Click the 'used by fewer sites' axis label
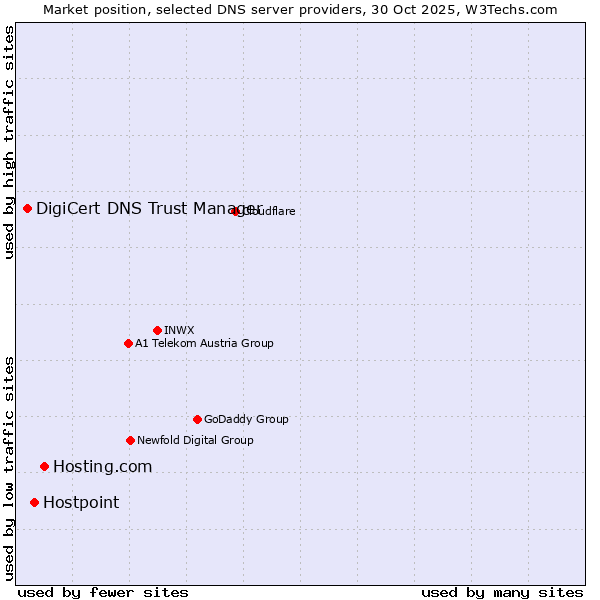600x600 pixels. [103, 592]
